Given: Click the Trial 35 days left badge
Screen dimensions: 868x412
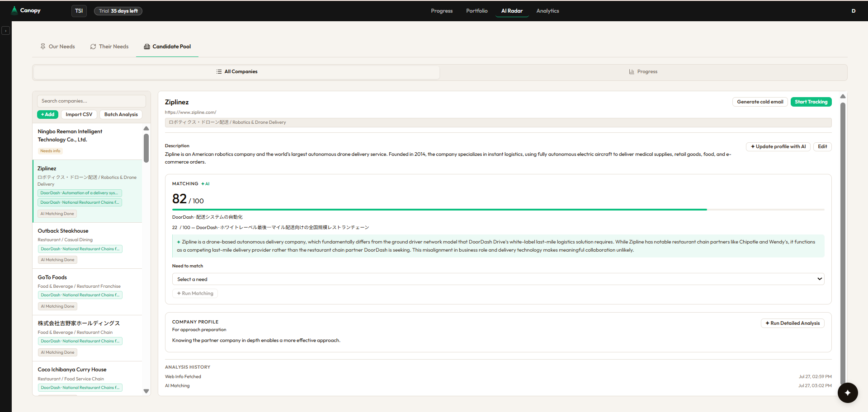Looking at the screenshot, I should tap(118, 11).
